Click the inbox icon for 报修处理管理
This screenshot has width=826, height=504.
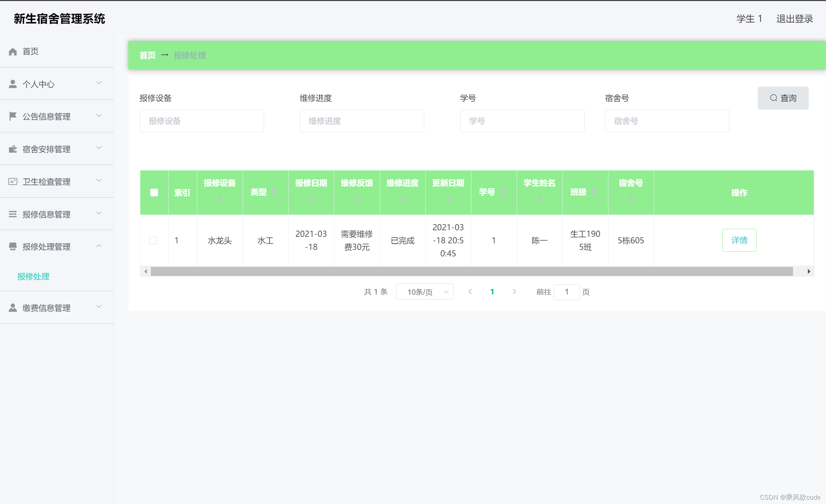coord(13,247)
